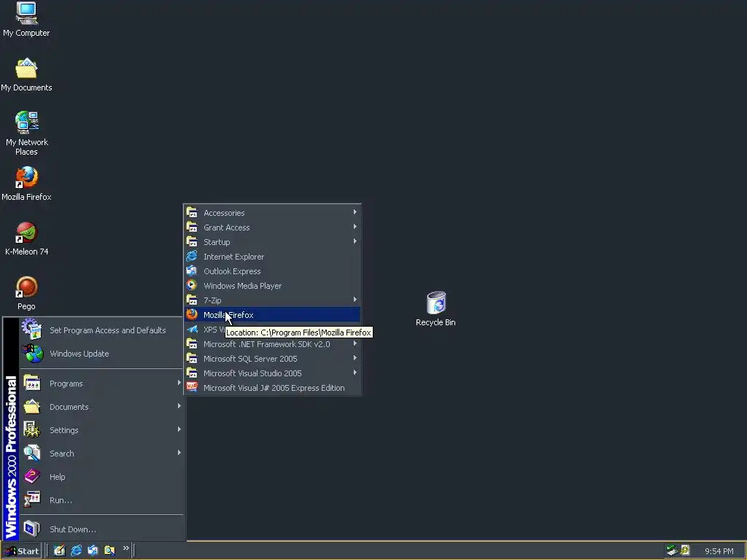
Task: Click the Windows Update globe icon
Action: (x=33, y=354)
